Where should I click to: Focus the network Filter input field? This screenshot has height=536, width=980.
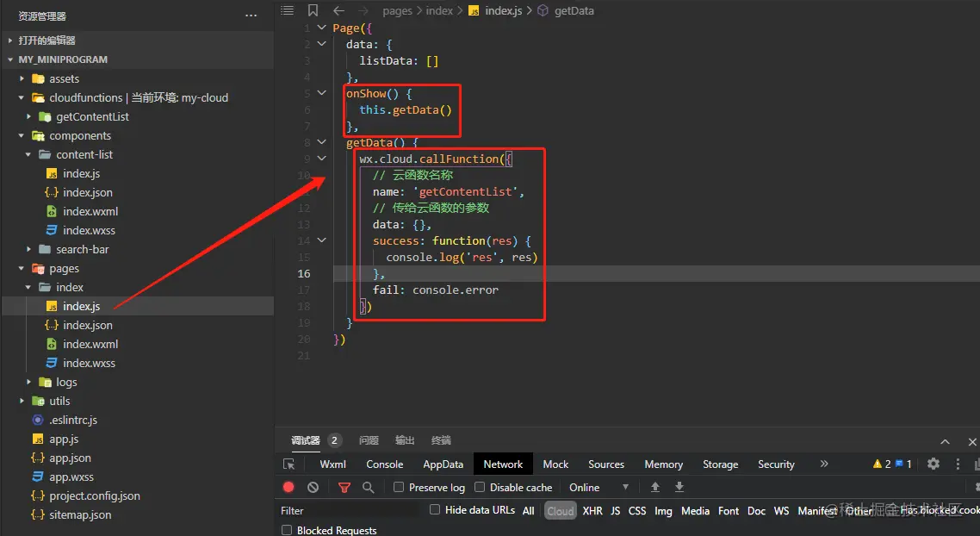point(350,510)
